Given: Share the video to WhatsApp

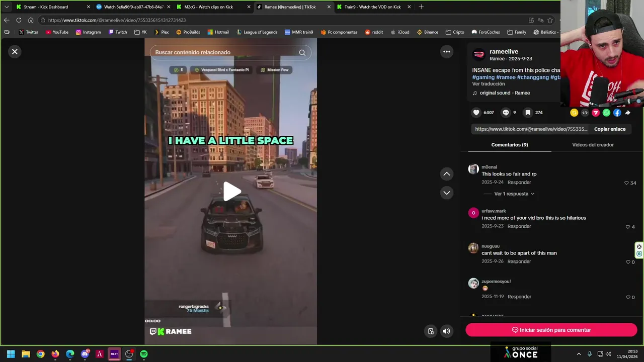Looking at the screenshot, I should coord(606,113).
